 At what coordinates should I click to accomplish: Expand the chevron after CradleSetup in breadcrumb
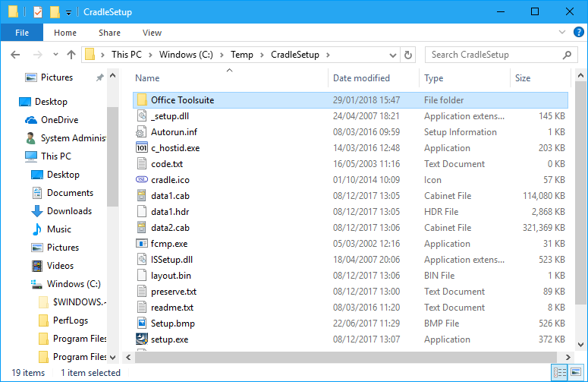pyautogui.click(x=328, y=55)
